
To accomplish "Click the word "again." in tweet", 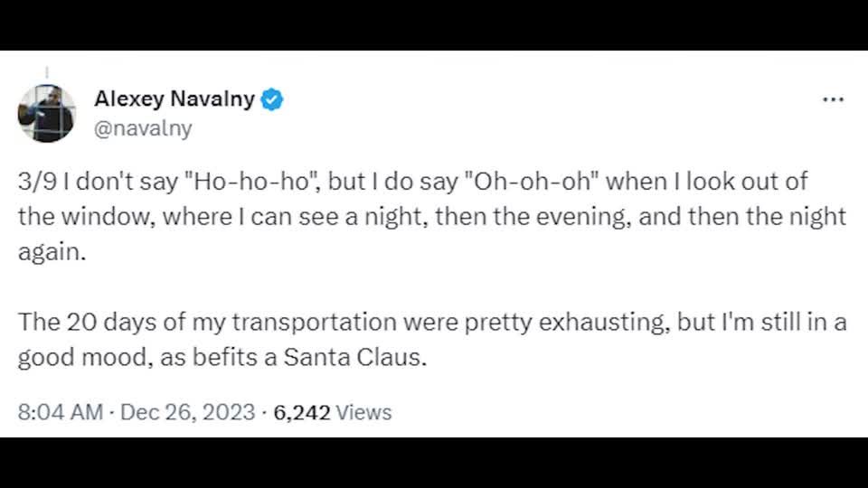I will (52, 252).
